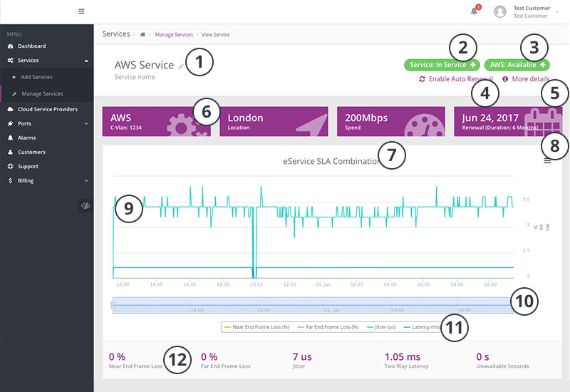Click the plus icon beside Add Services

point(14,77)
